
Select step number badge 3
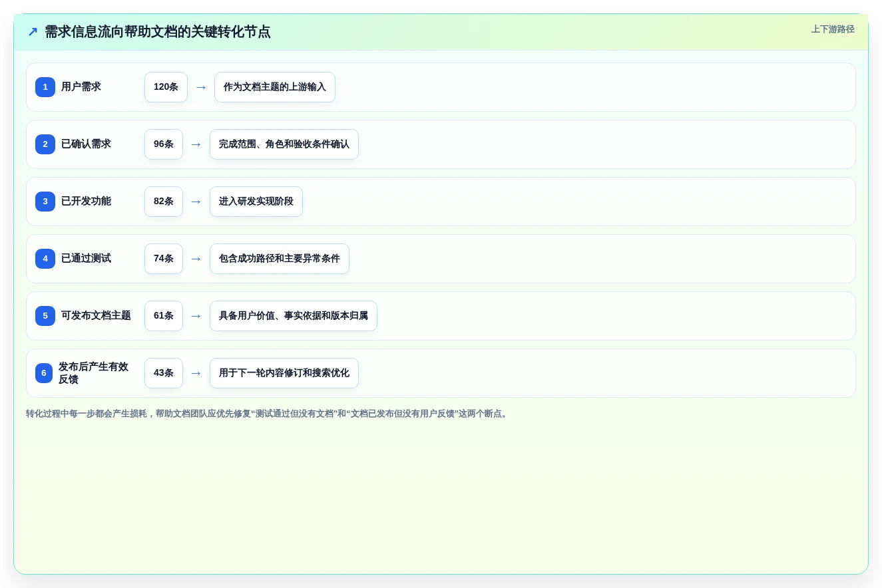(45, 202)
